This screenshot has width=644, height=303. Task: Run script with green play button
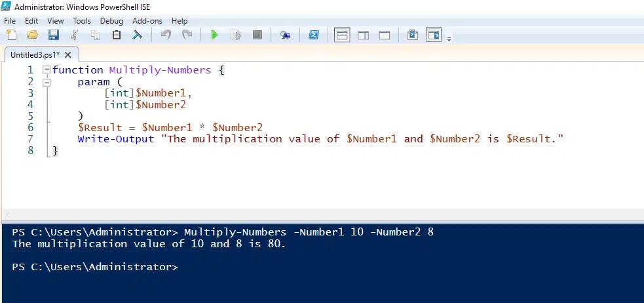pos(214,35)
